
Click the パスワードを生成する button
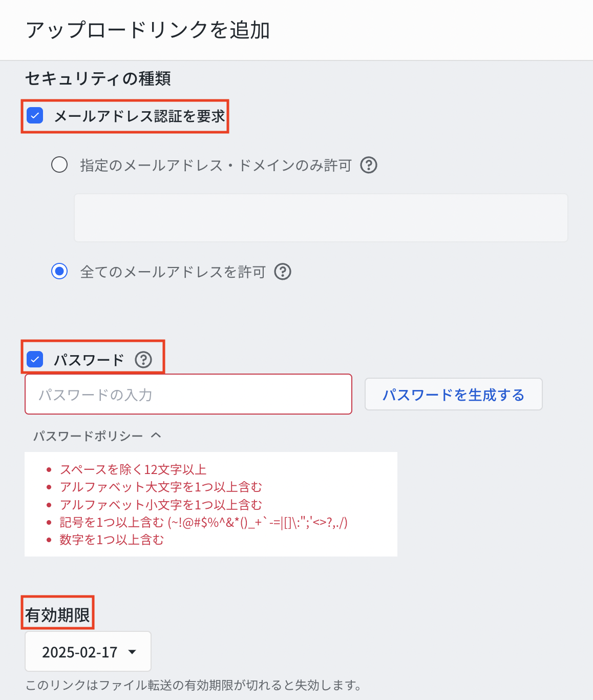[x=453, y=394]
